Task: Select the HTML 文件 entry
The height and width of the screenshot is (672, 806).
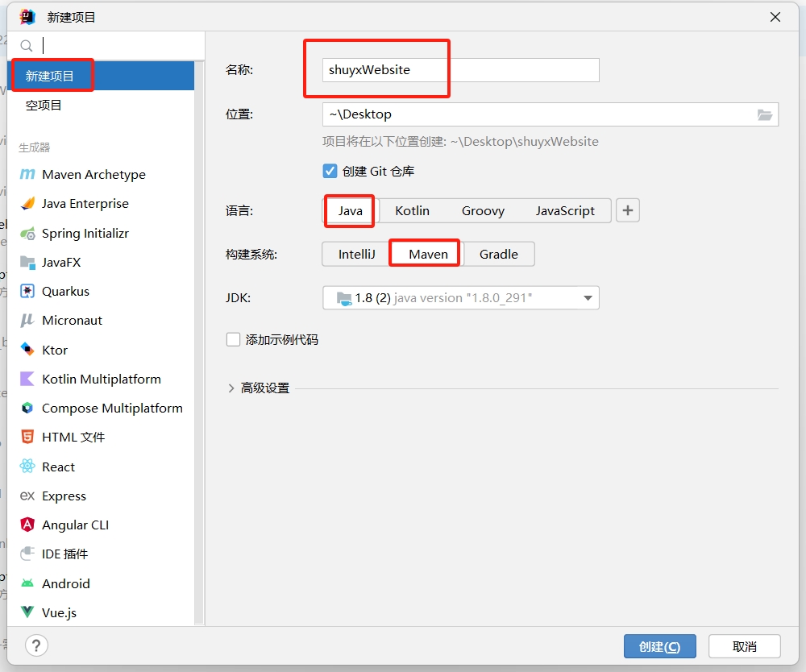Action: pos(73,438)
